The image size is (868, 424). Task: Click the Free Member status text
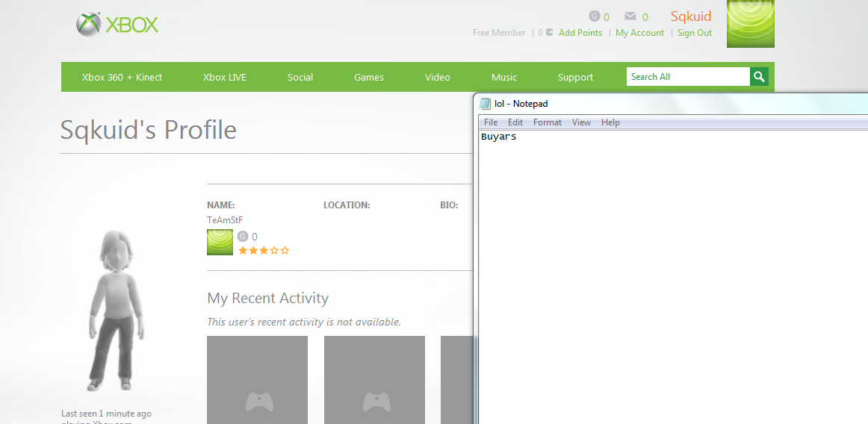click(x=499, y=33)
